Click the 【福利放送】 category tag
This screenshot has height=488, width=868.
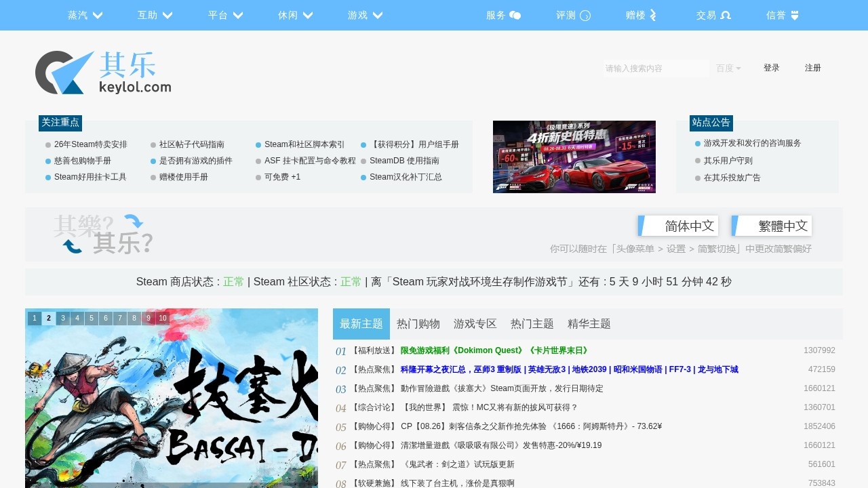click(374, 350)
